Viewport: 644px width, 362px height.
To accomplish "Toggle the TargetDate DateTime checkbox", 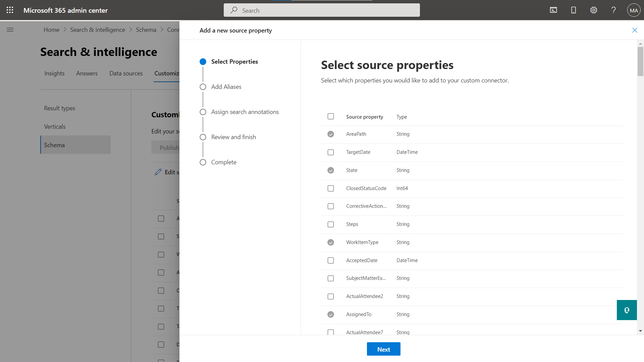I will tap(330, 152).
